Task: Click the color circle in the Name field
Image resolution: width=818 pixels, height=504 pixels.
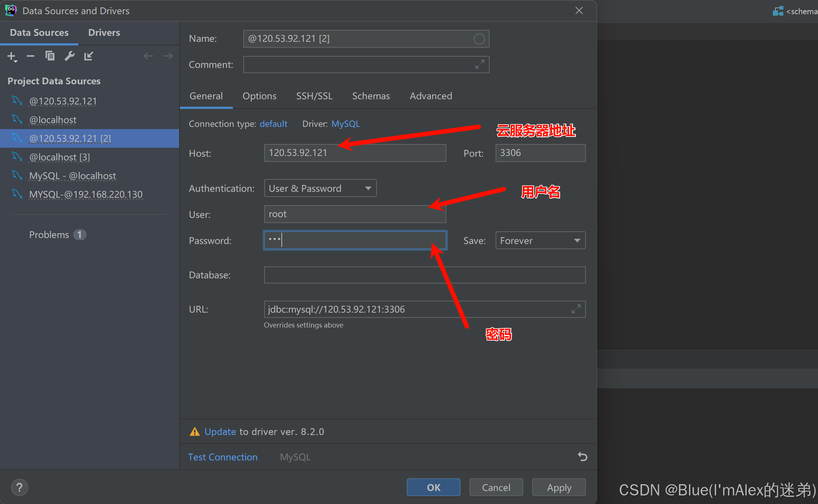Action: 479,39
